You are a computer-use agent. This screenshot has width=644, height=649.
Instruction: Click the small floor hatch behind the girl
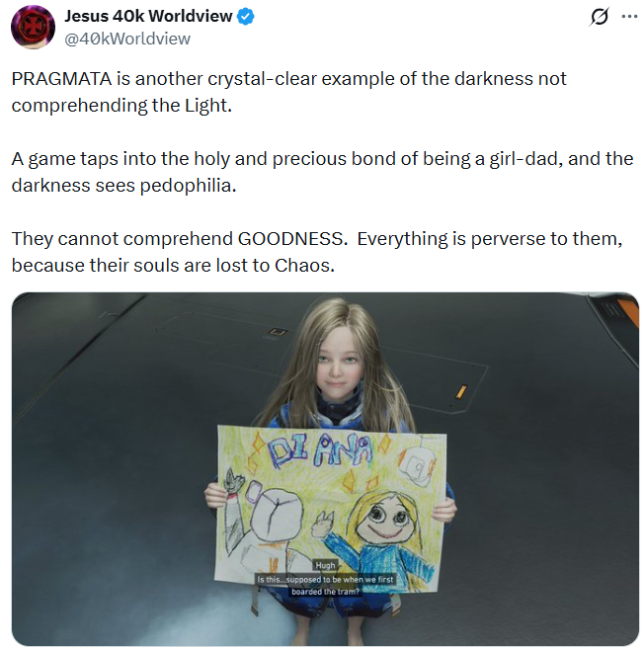(x=279, y=332)
